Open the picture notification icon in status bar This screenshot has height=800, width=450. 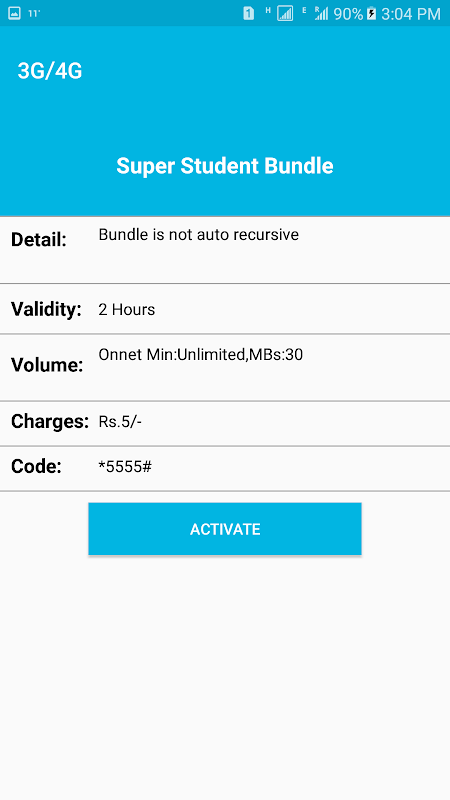[14, 14]
